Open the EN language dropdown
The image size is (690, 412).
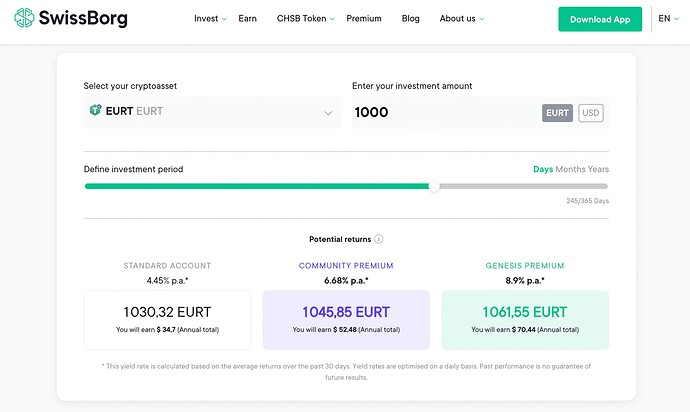pyautogui.click(x=668, y=18)
